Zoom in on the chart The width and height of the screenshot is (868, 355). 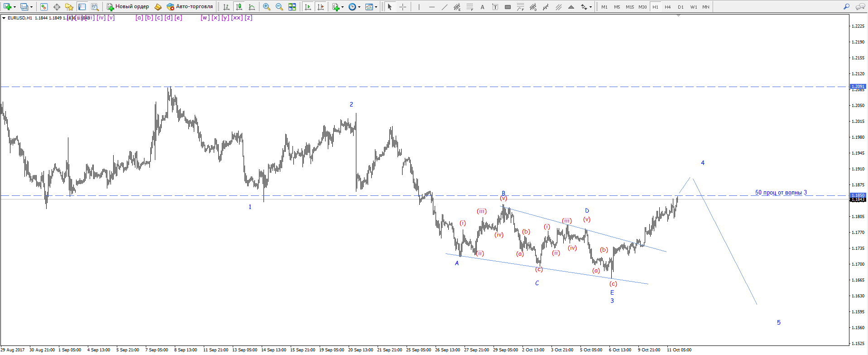click(x=267, y=7)
